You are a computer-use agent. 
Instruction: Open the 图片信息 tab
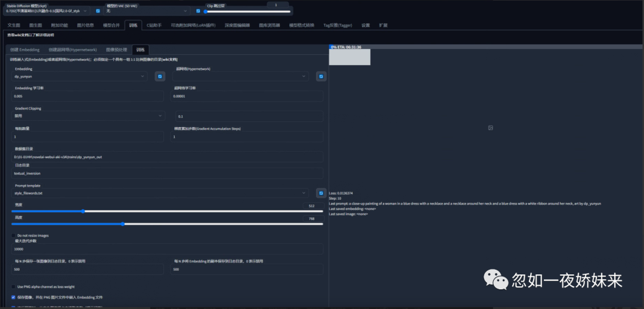[x=85, y=25]
